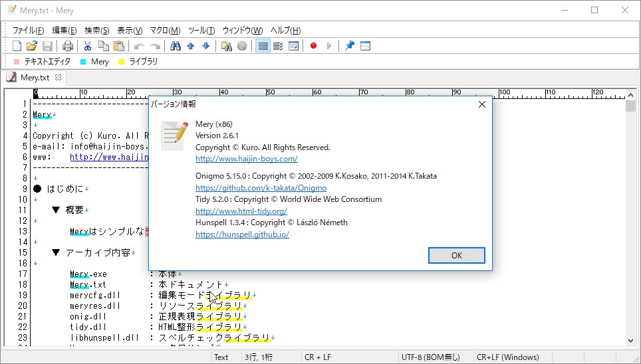Toggle wrap at window edge icon
Image resolution: width=641 pixels, height=364 pixels.
point(293,46)
